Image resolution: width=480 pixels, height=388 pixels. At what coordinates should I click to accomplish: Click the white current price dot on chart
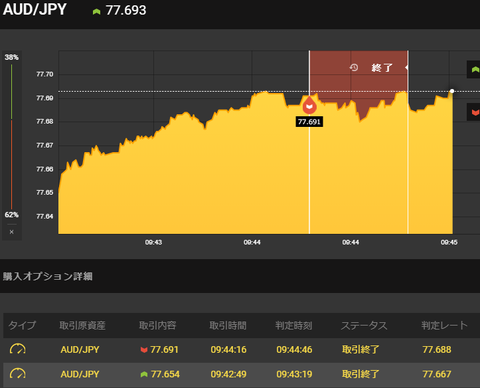pyautogui.click(x=452, y=91)
